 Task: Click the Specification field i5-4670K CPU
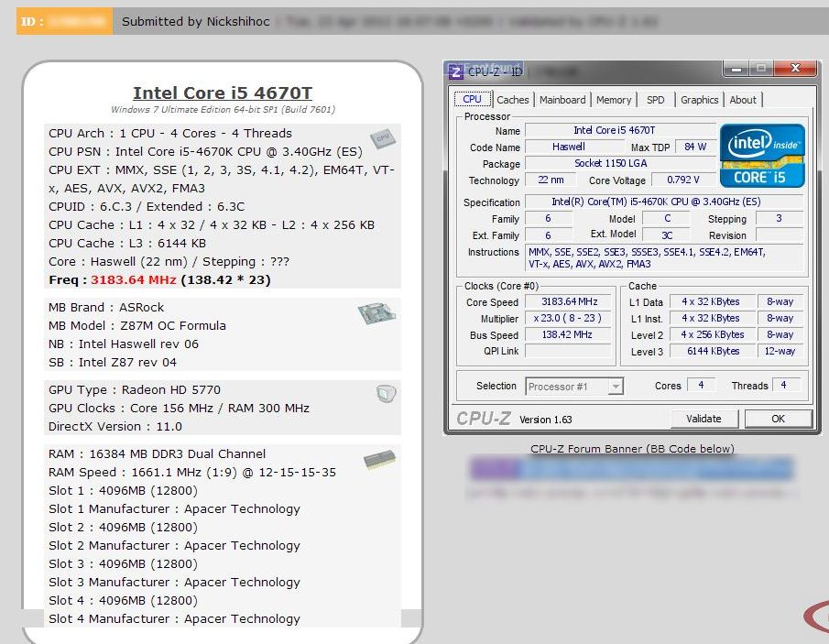pyautogui.click(x=664, y=202)
